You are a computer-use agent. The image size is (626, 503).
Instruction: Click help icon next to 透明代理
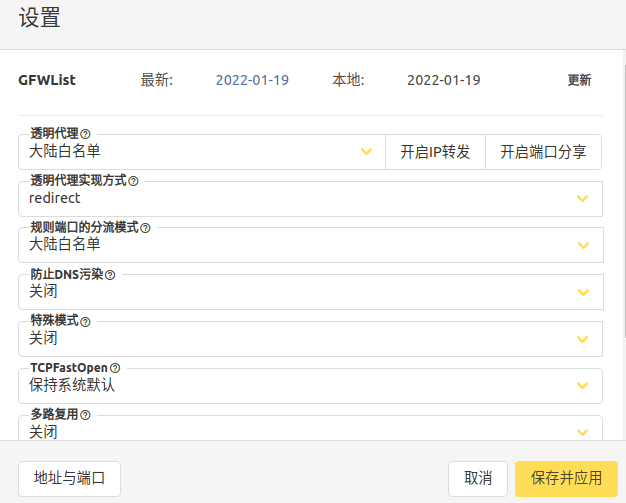click(85, 133)
